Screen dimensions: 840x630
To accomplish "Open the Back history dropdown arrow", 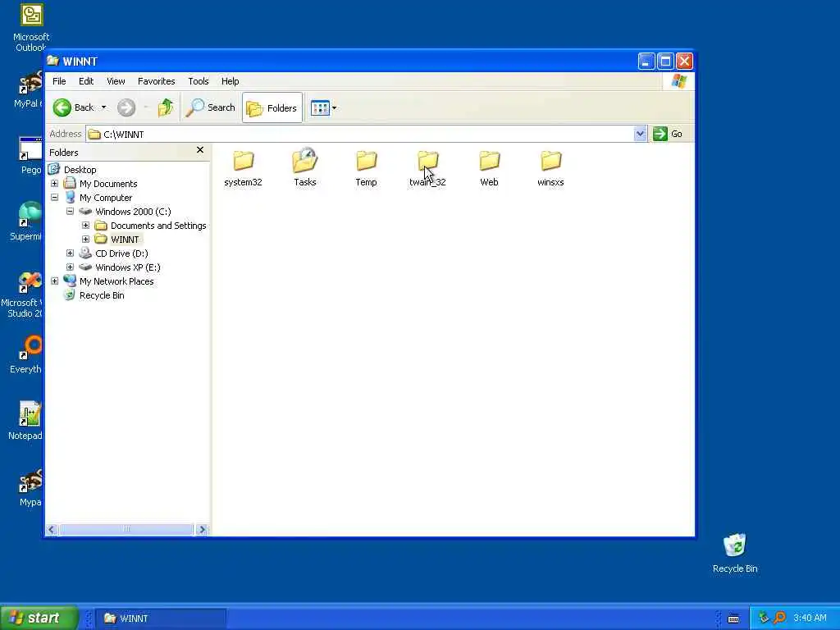I will 104,107.
